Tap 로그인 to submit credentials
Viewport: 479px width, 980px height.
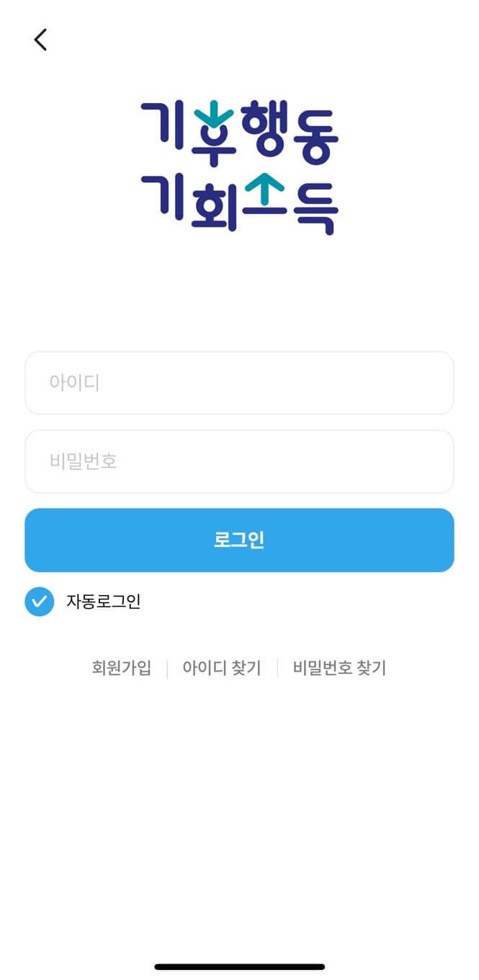point(239,540)
